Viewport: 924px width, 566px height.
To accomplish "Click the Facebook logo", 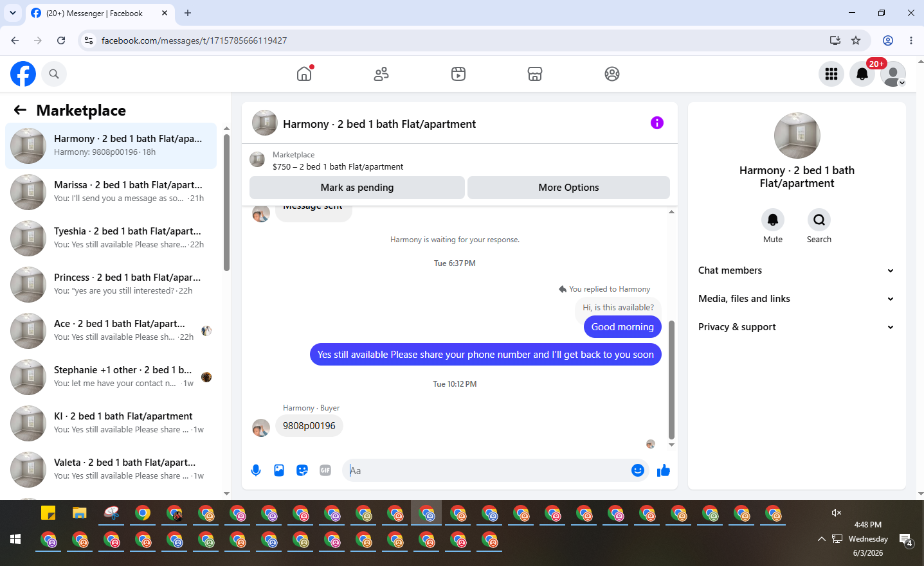I will [23, 74].
